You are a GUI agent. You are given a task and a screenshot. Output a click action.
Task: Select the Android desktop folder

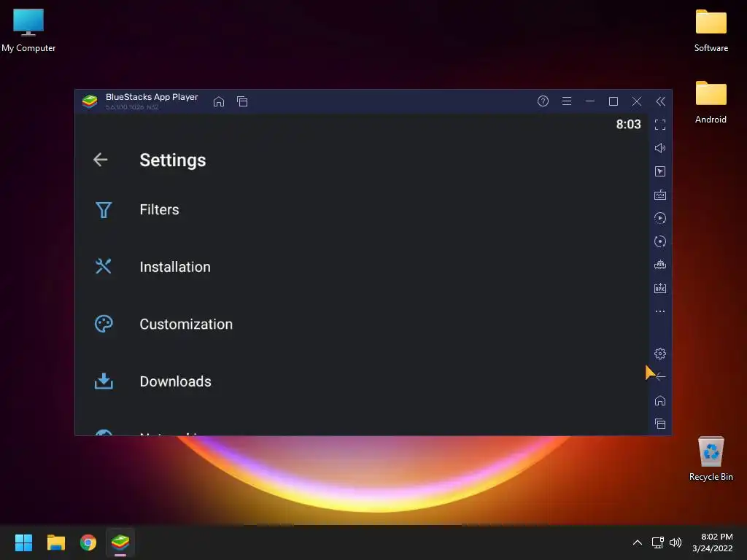[711, 102]
